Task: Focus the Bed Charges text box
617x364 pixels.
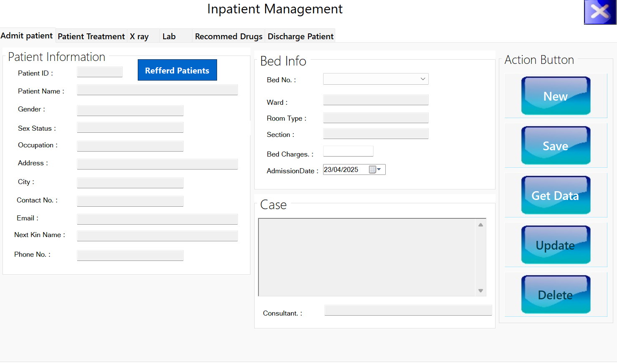Action: [x=348, y=151]
